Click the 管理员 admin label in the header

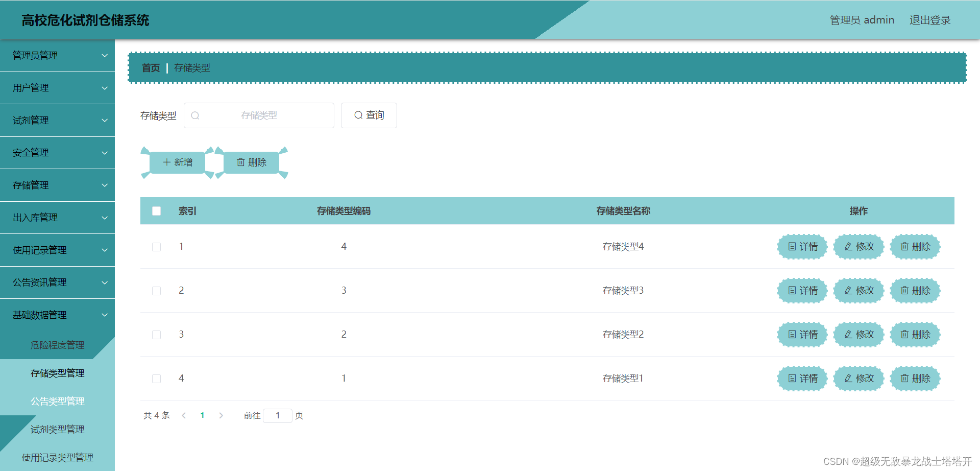[862, 20]
